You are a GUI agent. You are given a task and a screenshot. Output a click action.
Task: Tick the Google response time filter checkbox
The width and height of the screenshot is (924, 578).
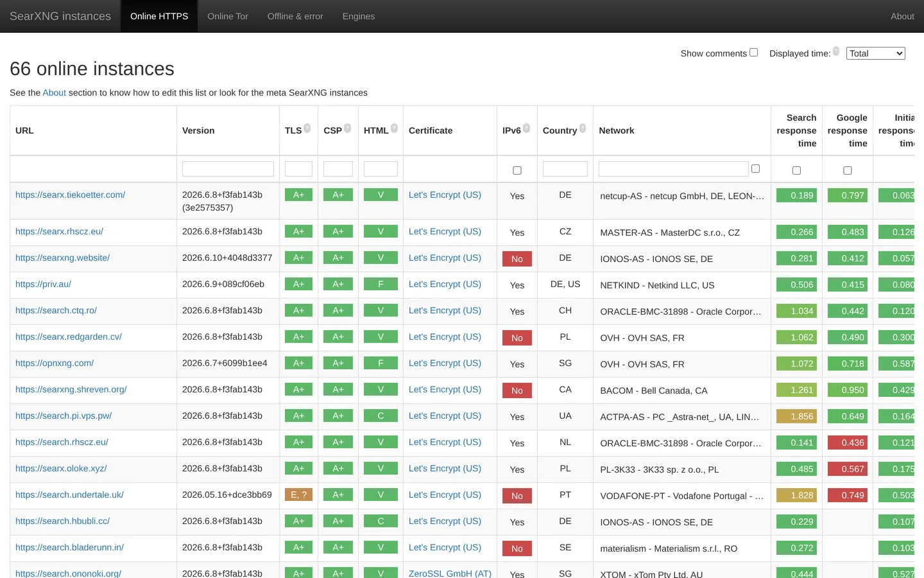[848, 170]
